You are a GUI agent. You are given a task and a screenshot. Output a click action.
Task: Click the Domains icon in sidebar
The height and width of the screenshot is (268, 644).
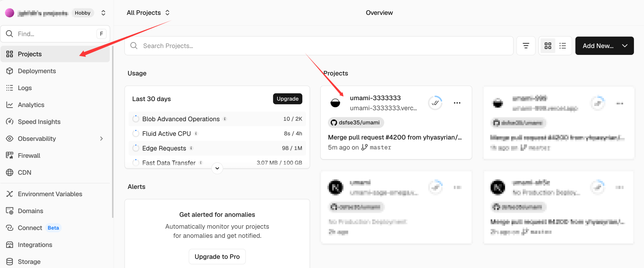click(x=10, y=211)
